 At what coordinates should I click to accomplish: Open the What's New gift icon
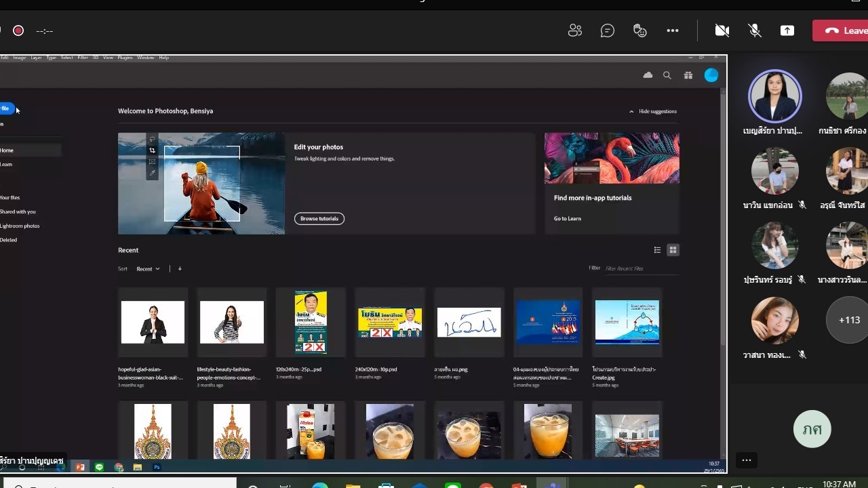click(688, 75)
